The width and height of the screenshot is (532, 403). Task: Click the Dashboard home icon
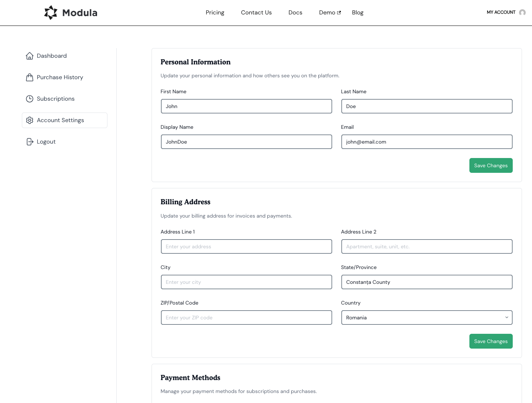point(30,56)
